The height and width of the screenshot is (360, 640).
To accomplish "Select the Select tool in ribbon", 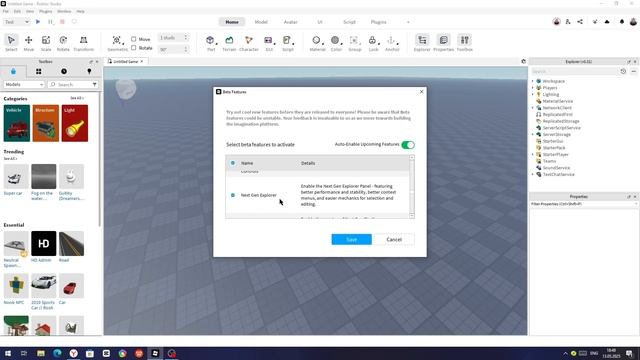I will 11,43.
